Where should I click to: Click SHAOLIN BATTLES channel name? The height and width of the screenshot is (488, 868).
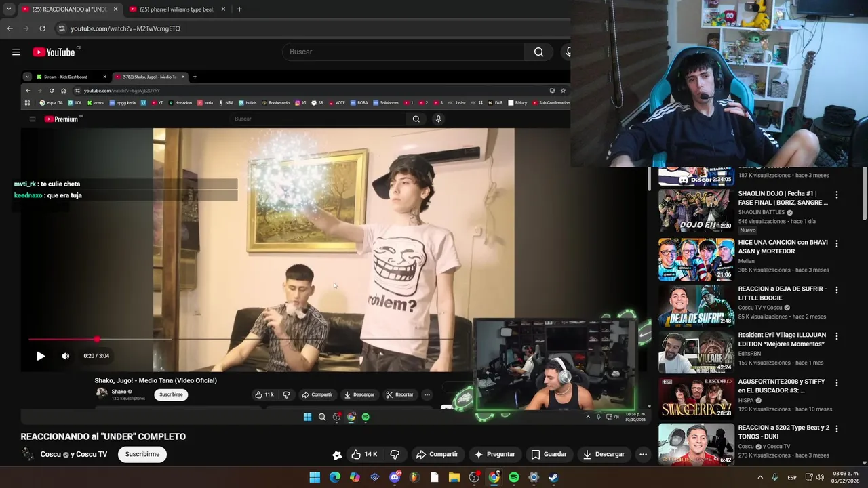762,212
